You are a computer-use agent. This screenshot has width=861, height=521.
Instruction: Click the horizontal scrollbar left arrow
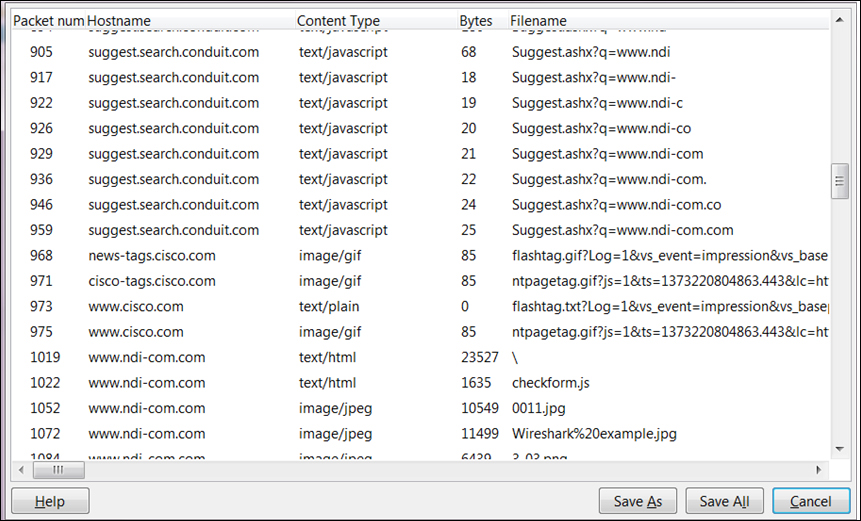pyautogui.click(x=21, y=470)
